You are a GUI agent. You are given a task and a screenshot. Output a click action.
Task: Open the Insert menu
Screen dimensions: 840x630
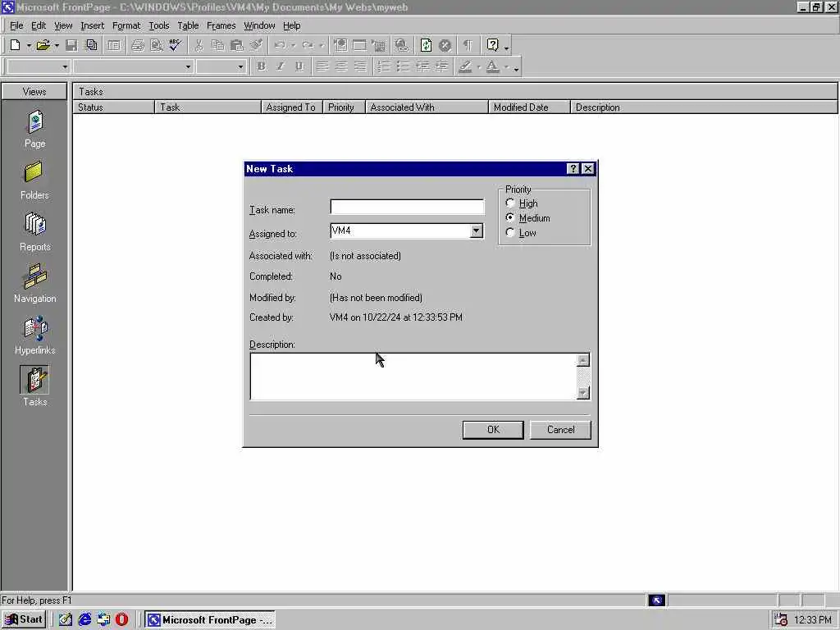(92, 25)
